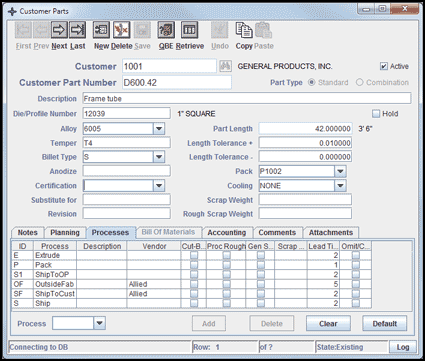Select the OutsideFab process cell
This screenshot has height=361, width=425.
click(x=55, y=284)
